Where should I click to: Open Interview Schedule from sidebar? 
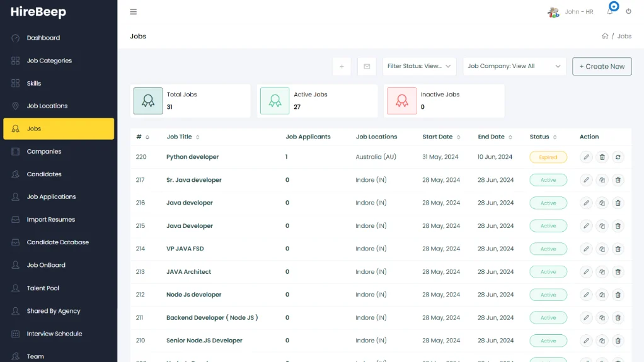[54, 334]
